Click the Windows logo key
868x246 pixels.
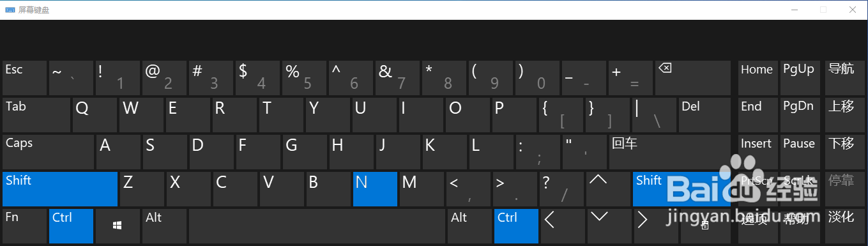(x=118, y=226)
